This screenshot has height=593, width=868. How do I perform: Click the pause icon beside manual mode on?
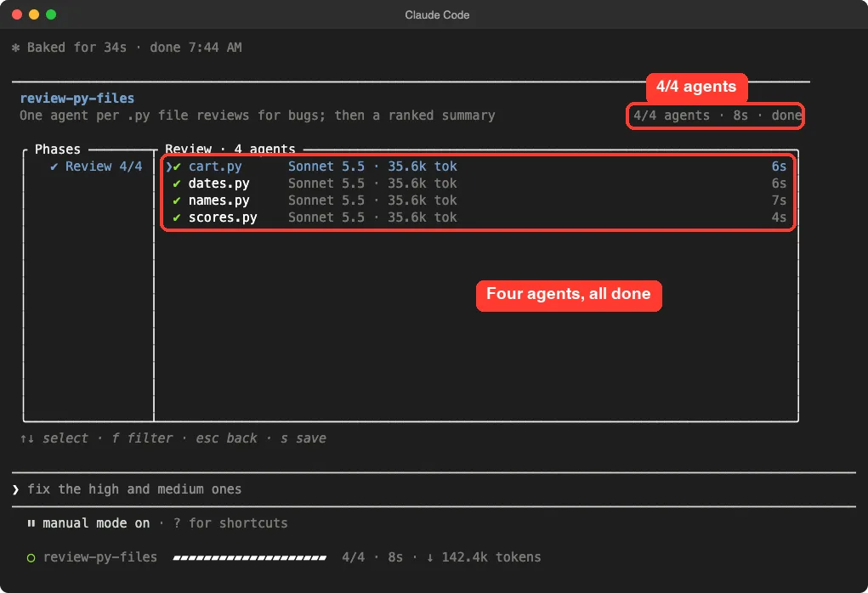coord(31,523)
